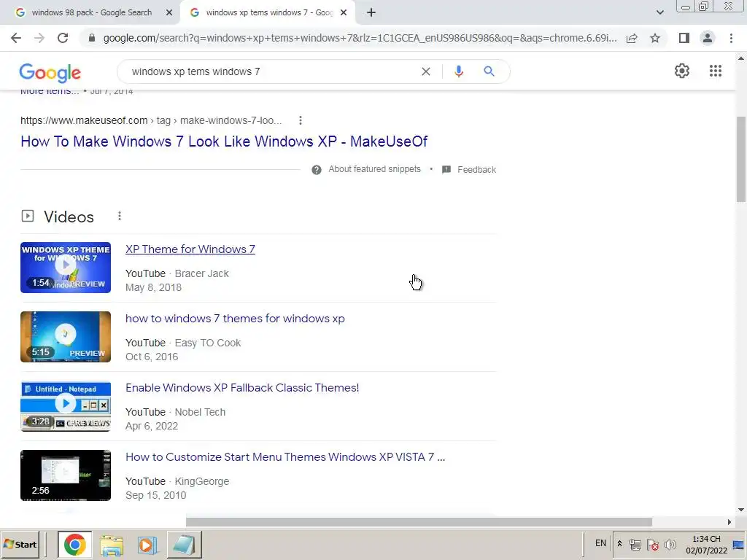Click the About featured snippets help icon
The height and width of the screenshot is (560, 747).
(317, 170)
